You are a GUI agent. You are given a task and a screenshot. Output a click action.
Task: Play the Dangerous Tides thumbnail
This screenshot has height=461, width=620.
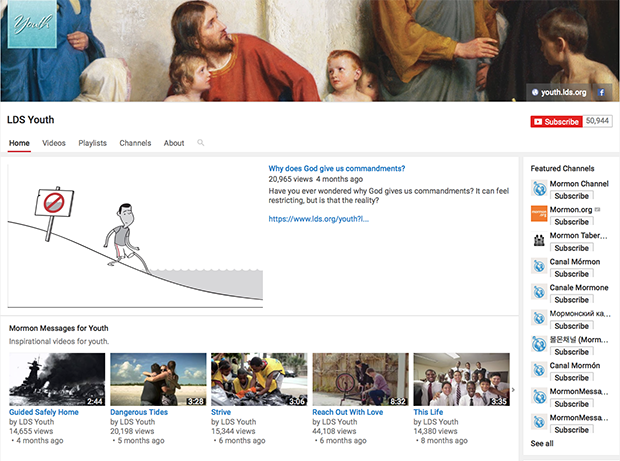[x=158, y=379]
